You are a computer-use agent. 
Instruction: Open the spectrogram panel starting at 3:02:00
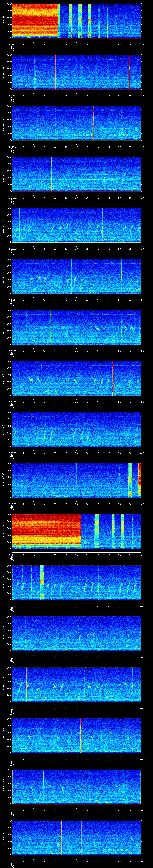77,72
